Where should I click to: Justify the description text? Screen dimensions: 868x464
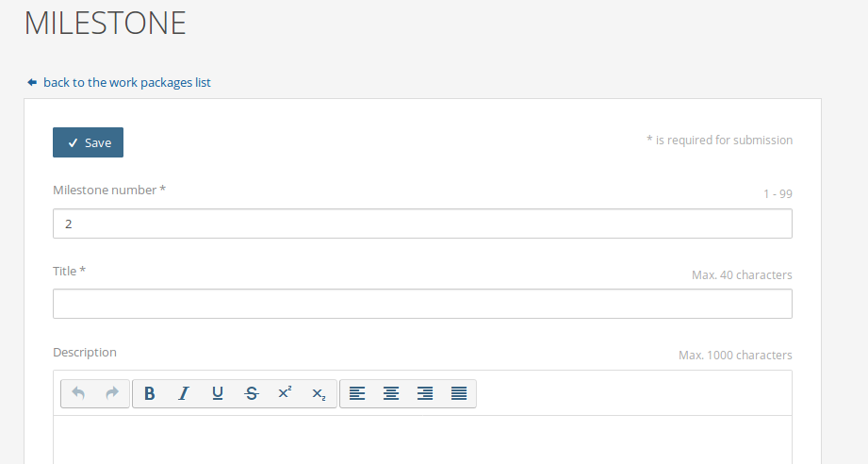(459, 393)
